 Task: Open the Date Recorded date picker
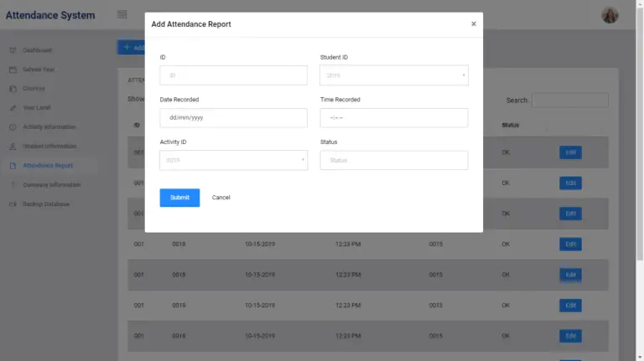tap(233, 118)
